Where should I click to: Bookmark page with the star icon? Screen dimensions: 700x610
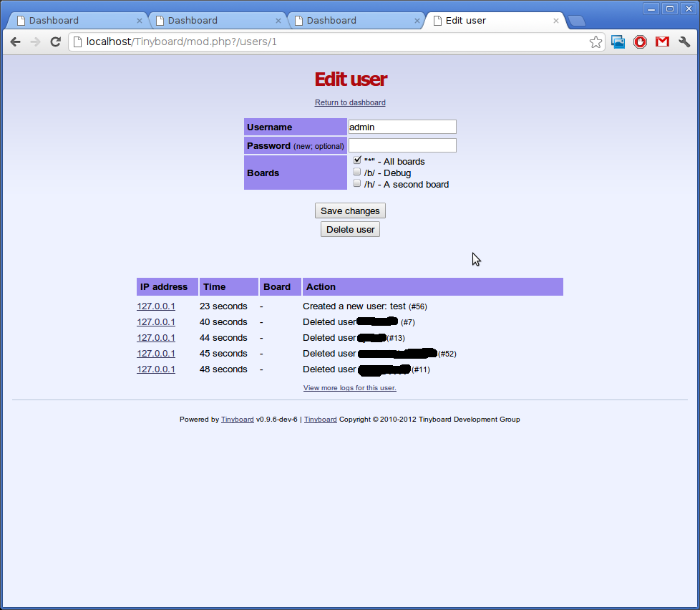[x=596, y=42]
